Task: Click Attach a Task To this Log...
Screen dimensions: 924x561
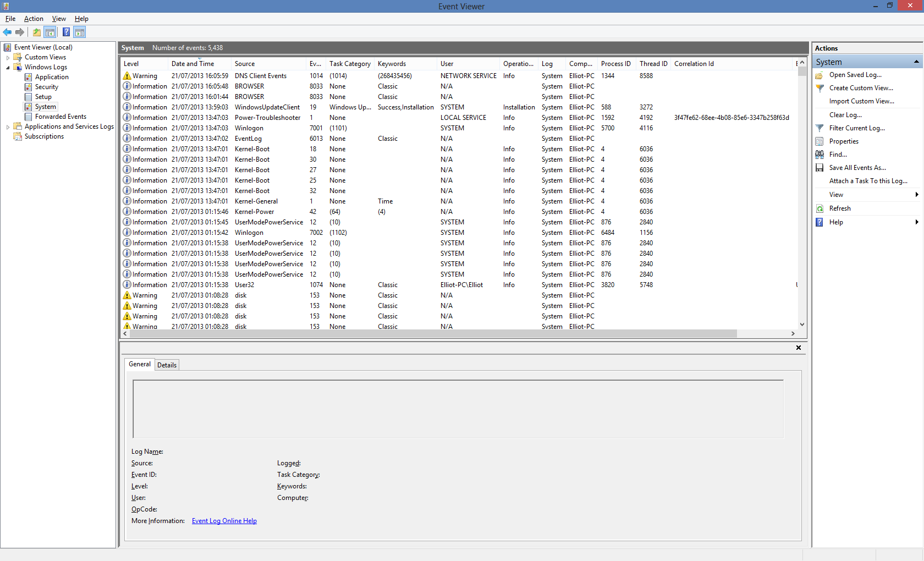Action: tap(868, 181)
